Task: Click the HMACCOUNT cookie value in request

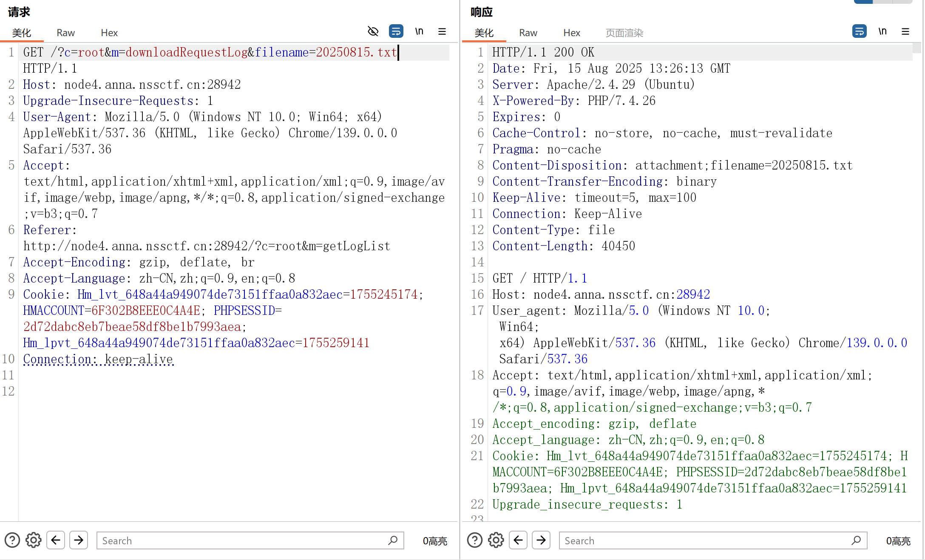Action: tap(146, 311)
